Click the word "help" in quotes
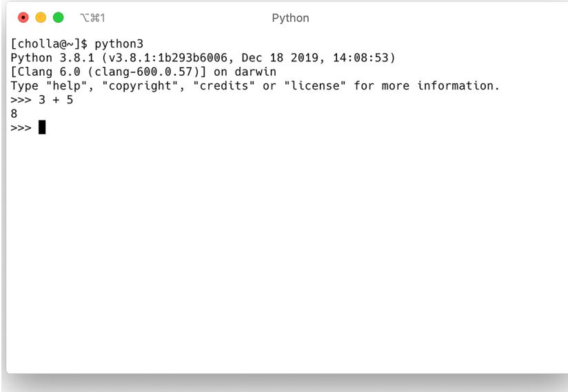The width and height of the screenshot is (568, 392). click(x=59, y=86)
